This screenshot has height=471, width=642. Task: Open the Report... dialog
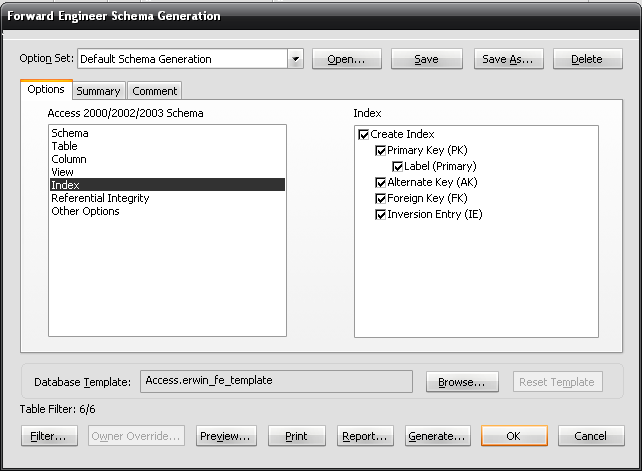(x=365, y=436)
